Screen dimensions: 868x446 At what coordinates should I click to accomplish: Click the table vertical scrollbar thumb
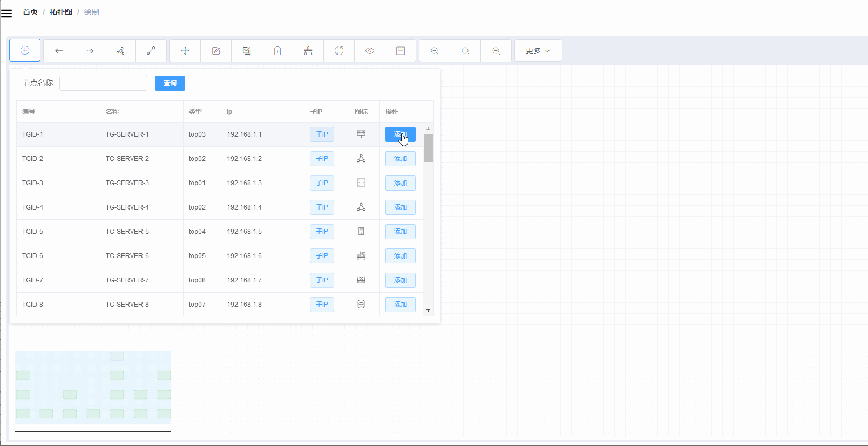(428, 148)
